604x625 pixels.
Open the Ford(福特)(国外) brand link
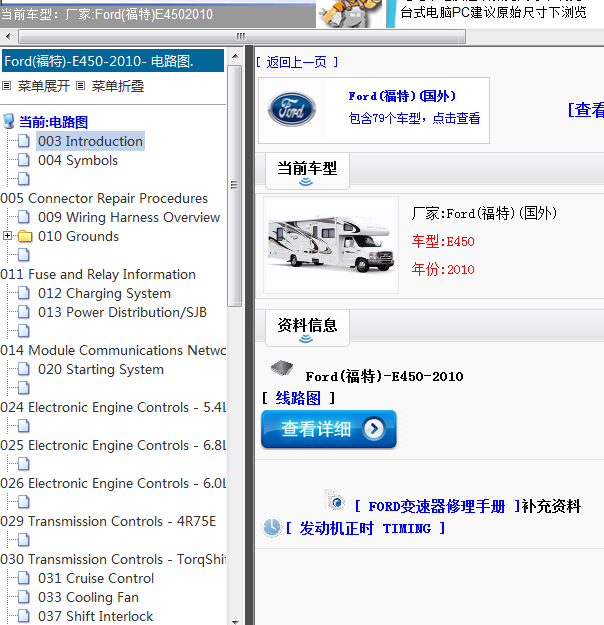point(402,96)
